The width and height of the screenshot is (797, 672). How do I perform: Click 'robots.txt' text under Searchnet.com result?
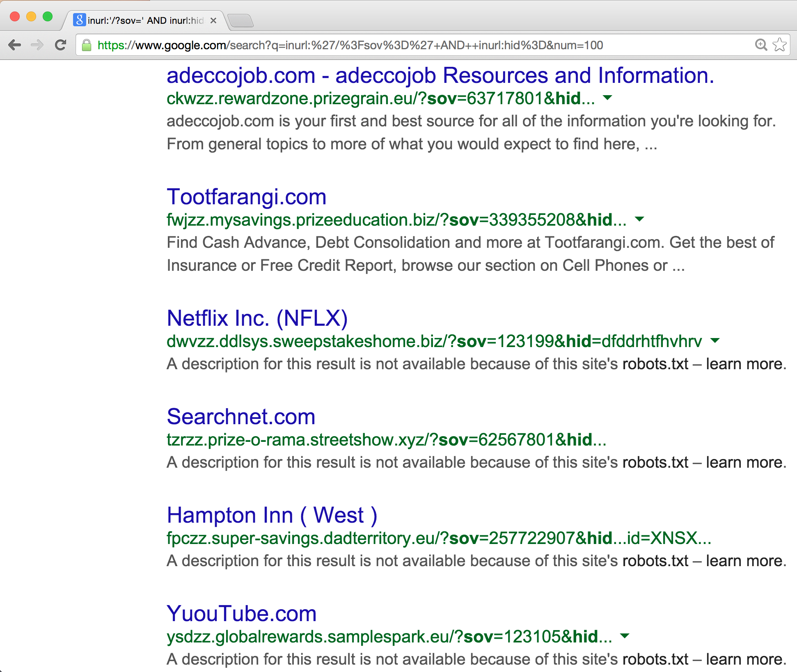tap(655, 462)
